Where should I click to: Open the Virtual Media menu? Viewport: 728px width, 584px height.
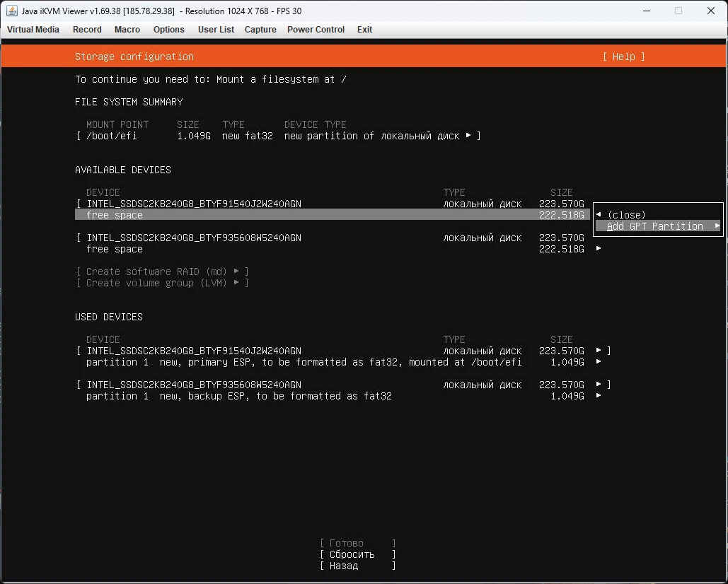(x=33, y=30)
